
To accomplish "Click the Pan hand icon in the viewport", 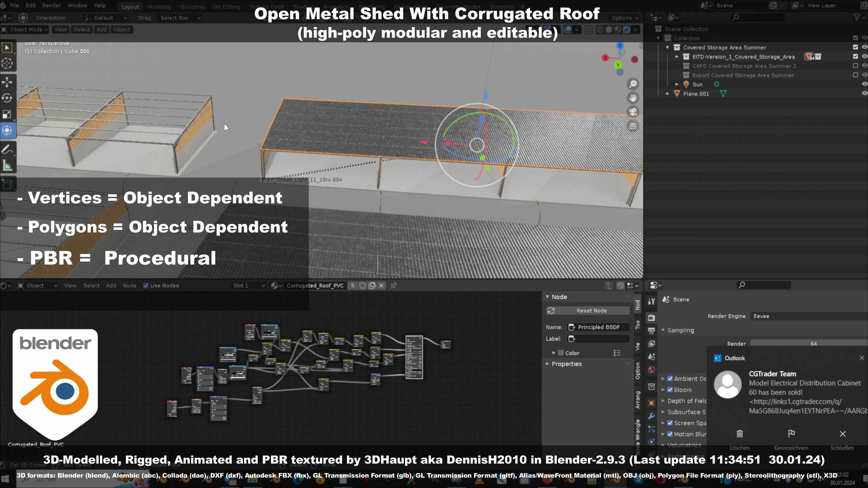I will (x=633, y=98).
